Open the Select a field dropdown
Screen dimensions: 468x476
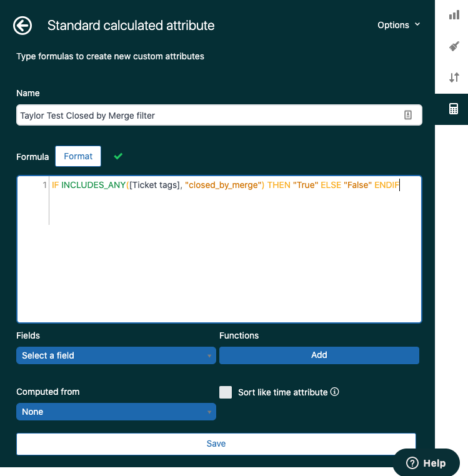tap(116, 355)
